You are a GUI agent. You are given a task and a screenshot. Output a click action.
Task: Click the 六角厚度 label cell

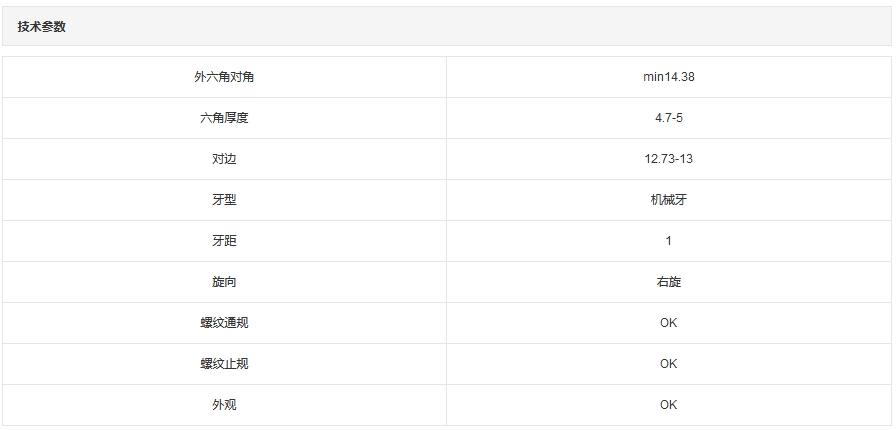224,118
